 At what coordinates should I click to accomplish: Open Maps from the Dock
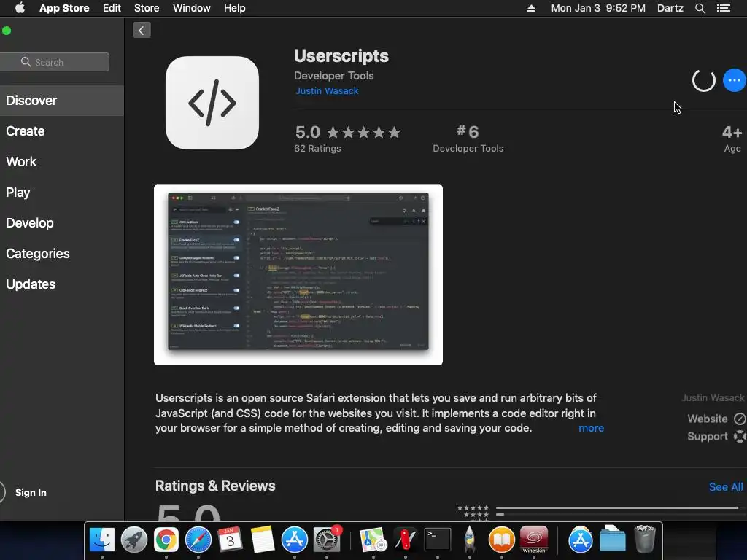373,540
